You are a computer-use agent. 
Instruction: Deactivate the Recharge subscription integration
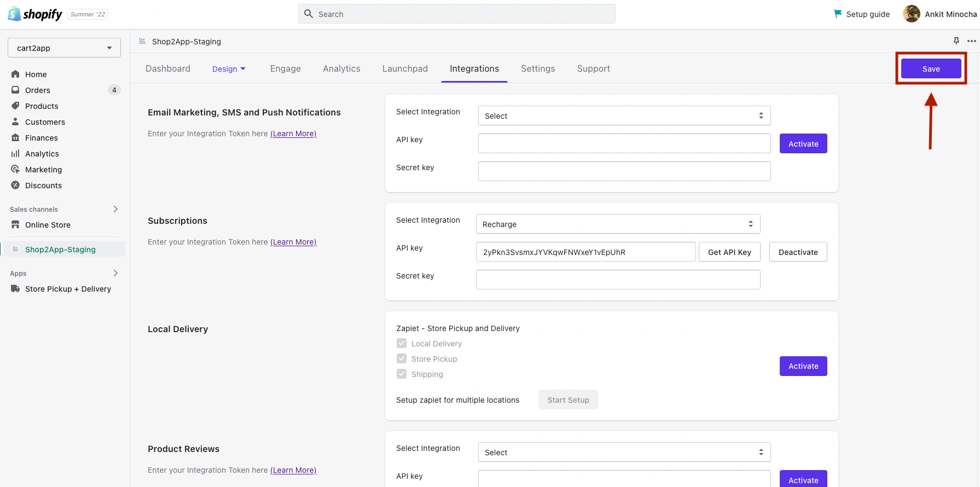[x=798, y=252]
